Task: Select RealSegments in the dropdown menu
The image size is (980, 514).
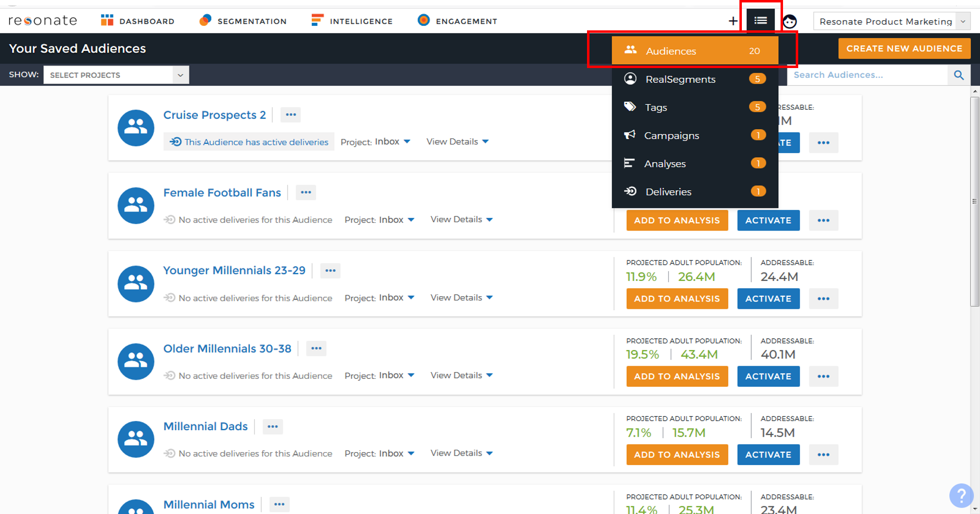Action: 695,79
